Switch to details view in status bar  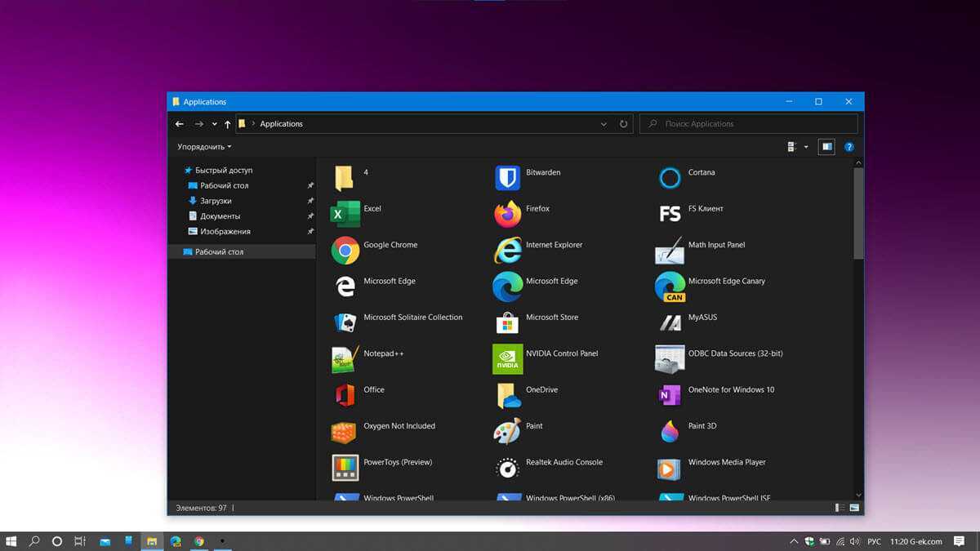840,508
